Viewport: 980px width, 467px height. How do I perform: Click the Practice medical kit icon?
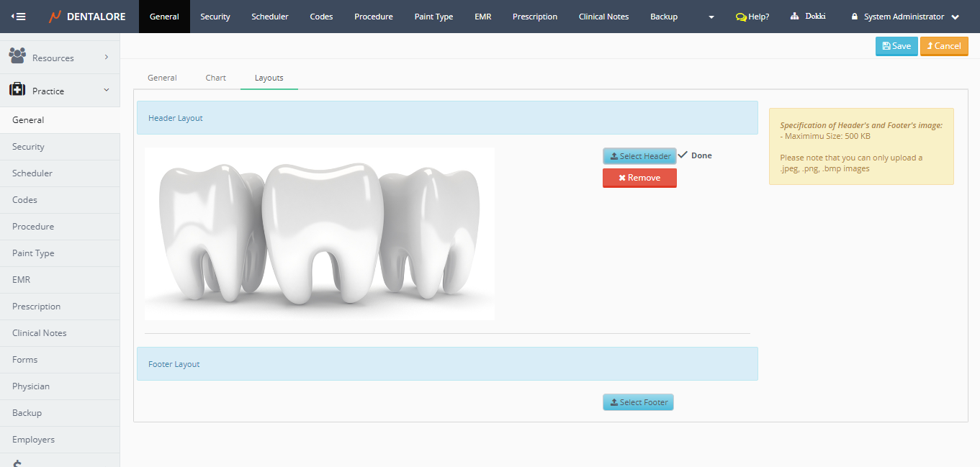click(x=17, y=90)
